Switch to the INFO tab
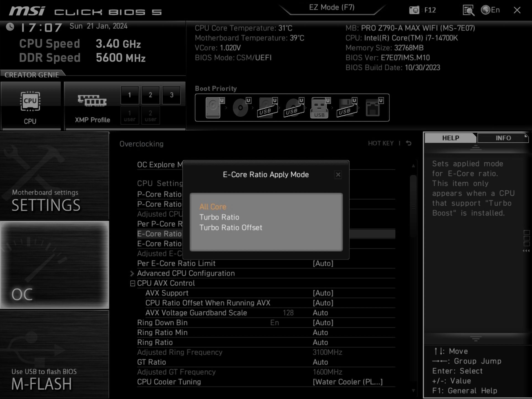The image size is (532, 399). pyautogui.click(x=503, y=138)
